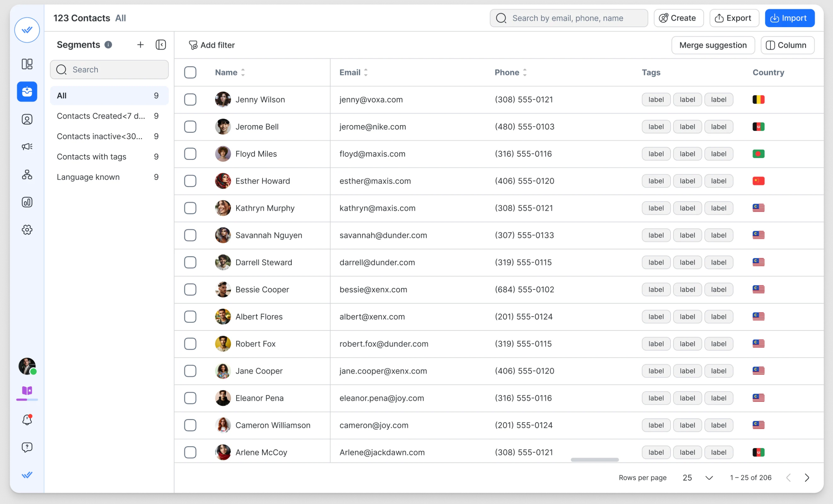
Task: Click the app logo at top of sidebar
Action: 27,30
